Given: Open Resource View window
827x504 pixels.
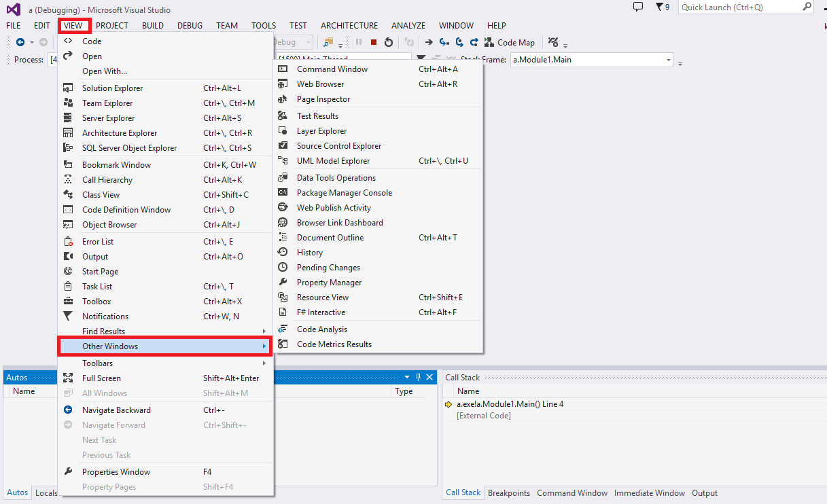Looking at the screenshot, I should (x=378, y=298).
